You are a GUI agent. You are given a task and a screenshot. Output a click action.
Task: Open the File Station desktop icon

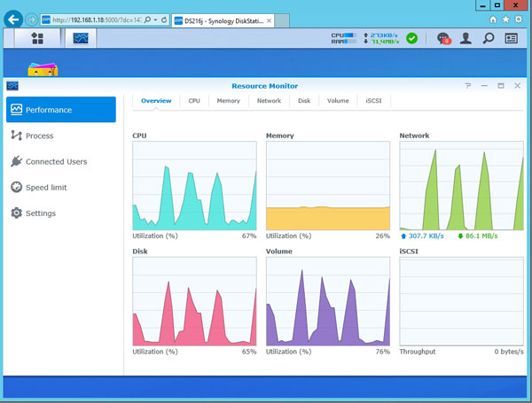coord(41,70)
